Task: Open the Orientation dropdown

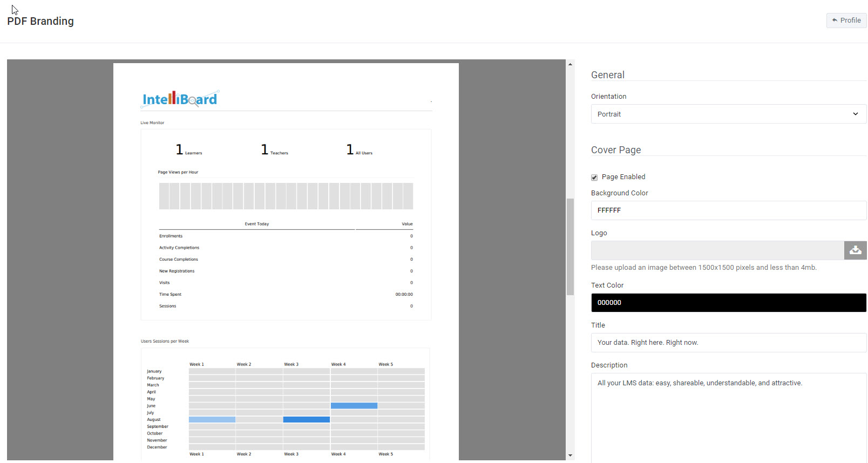Action: coord(728,114)
